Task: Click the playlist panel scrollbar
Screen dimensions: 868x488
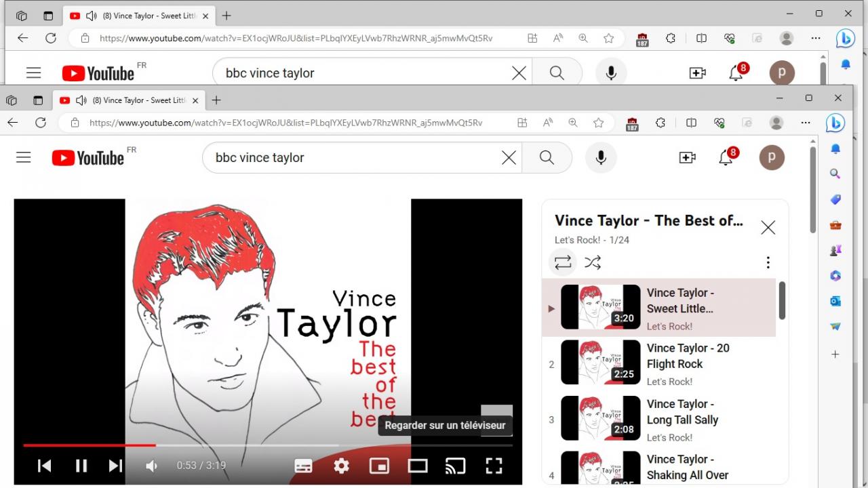Action: (x=782, y=300)
